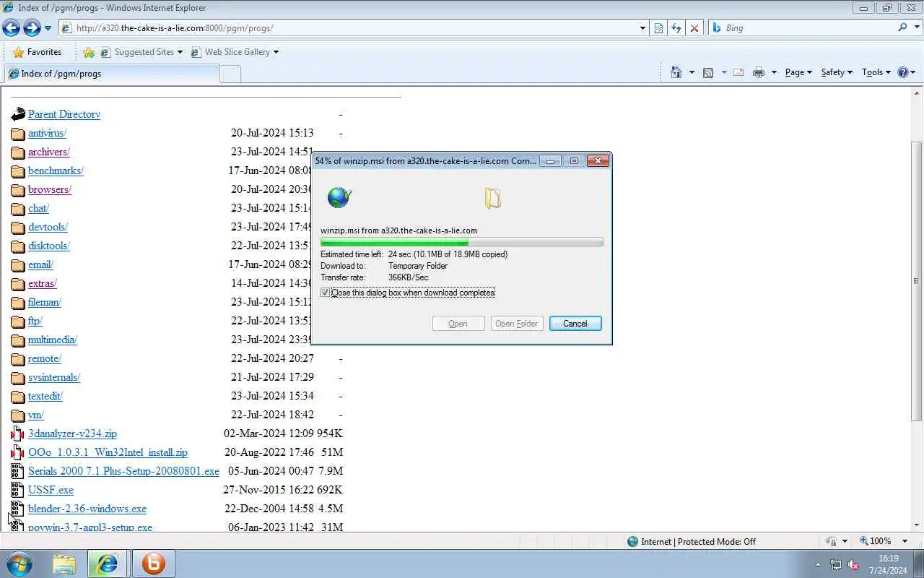
Task: Open the antivirus/ folder link
Action: pos(47,133)
